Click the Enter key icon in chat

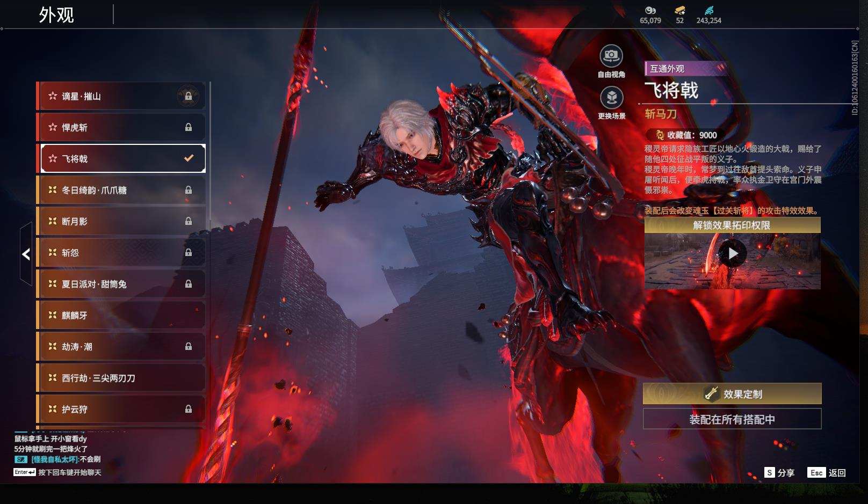tap(25, 472)
